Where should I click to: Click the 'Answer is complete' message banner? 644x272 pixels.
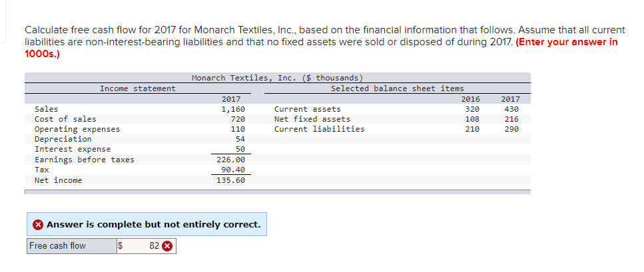coord(147,224)
